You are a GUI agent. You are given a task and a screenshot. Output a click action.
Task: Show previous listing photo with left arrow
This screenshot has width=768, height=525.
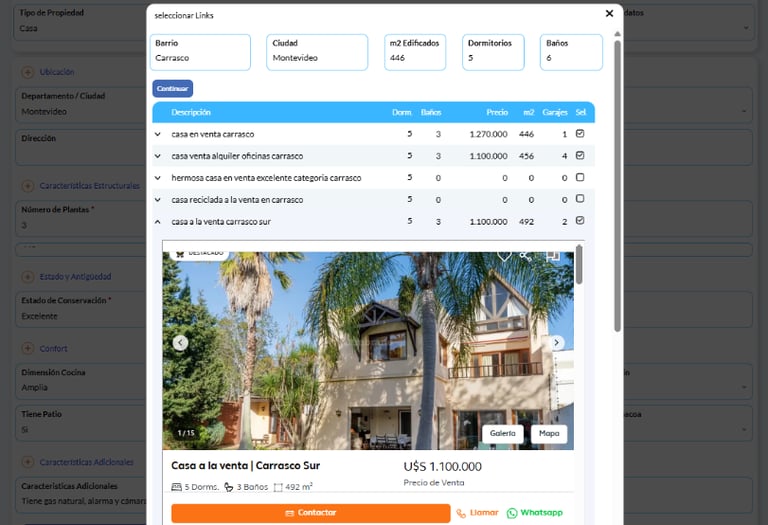click(x=180, y=343)
